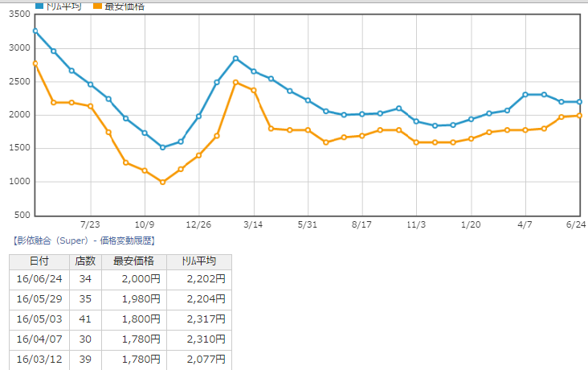
Task: Click the 5/31 x-axis label
Action: tap(308, 225)
